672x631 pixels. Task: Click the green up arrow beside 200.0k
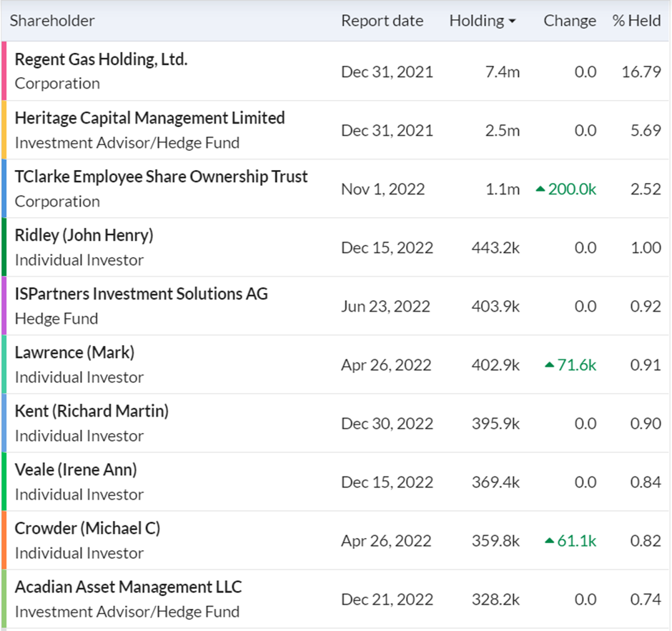[x=540, y=189]
